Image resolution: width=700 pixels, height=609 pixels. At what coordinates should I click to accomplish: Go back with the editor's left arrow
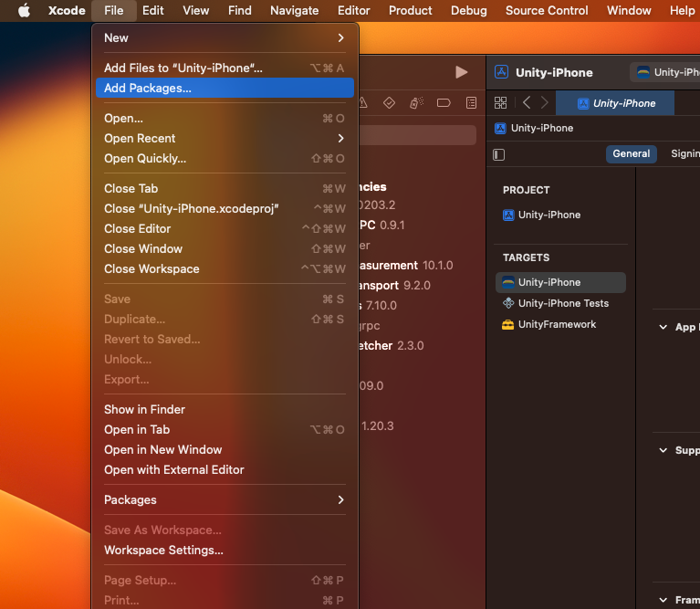[x=526, y=103]
